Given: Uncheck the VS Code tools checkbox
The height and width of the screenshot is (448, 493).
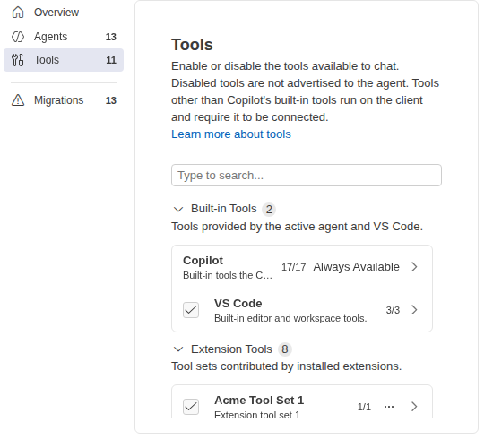Looking at the screenshot, I should pos(191,310).
